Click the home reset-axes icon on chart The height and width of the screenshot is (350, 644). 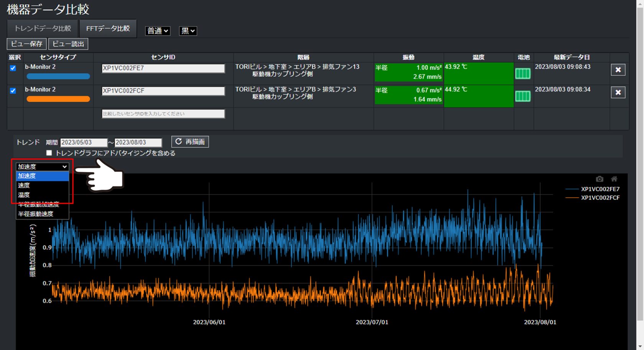tap(614, 179)
